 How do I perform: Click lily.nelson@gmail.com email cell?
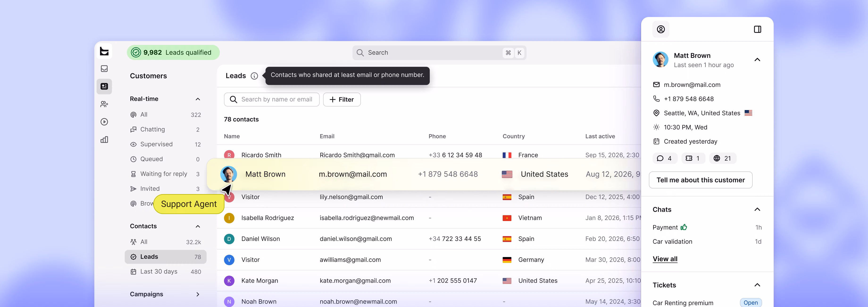(x=351, y=197)
